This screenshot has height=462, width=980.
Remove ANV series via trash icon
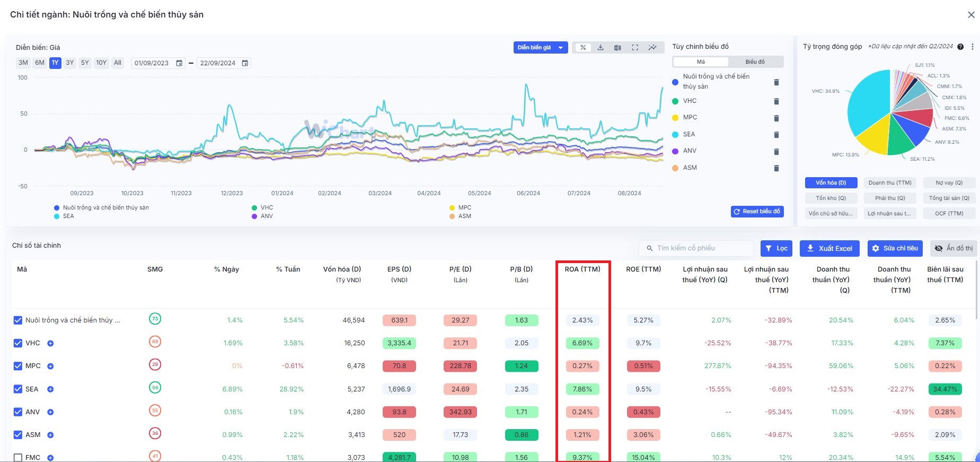pos(776,152)
